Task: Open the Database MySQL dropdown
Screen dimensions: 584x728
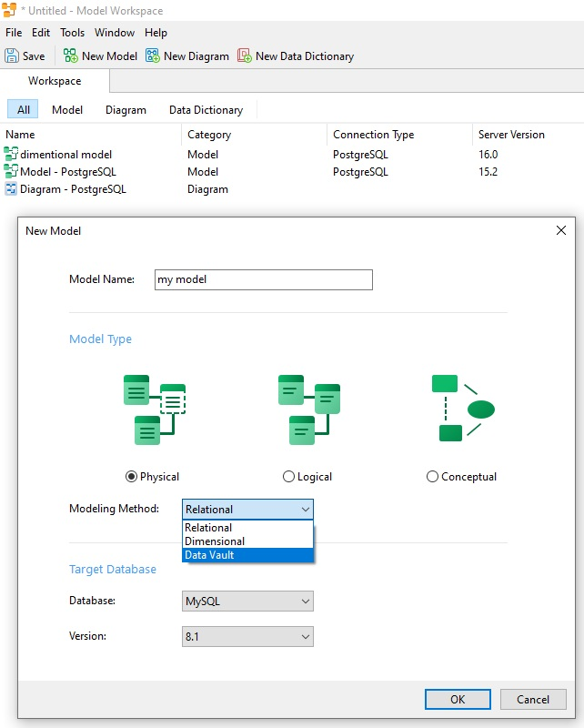Action: [x=248, y=601]
